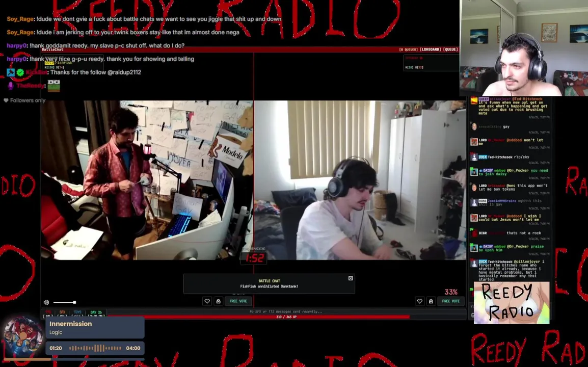Click the emote in TheReedy's message
The width and height of the screenshot is (588, 367).
click(x=54, y=86)
